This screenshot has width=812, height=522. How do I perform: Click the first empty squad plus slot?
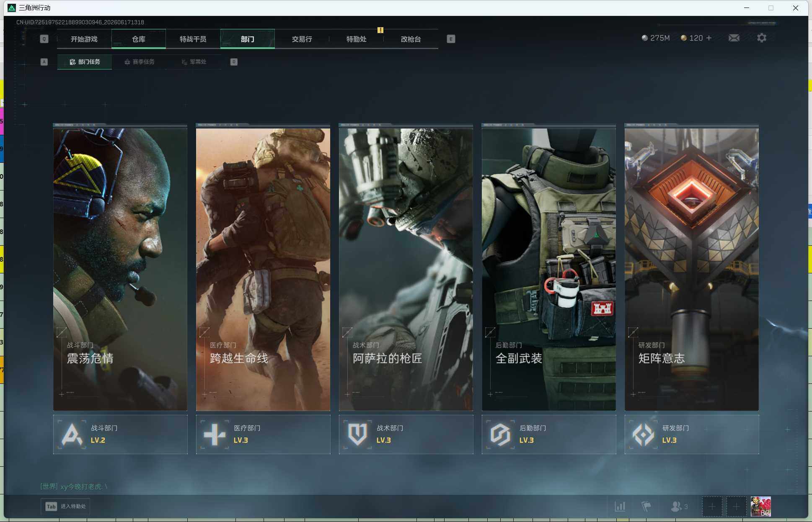click(x=712, y=507)
